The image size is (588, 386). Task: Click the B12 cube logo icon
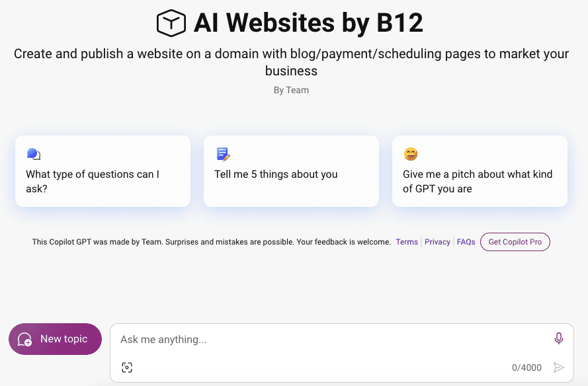[170, 22]
